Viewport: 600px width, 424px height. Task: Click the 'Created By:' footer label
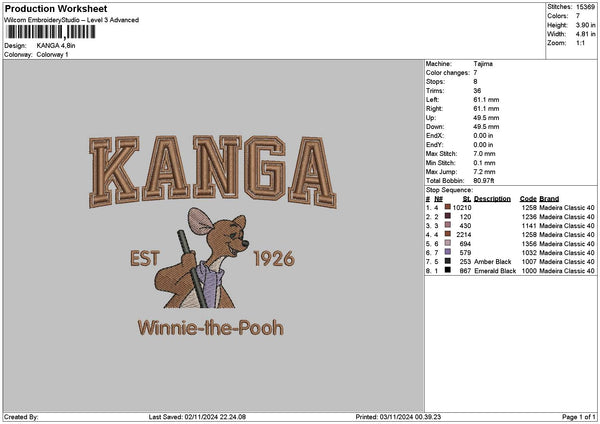point(21,417)
